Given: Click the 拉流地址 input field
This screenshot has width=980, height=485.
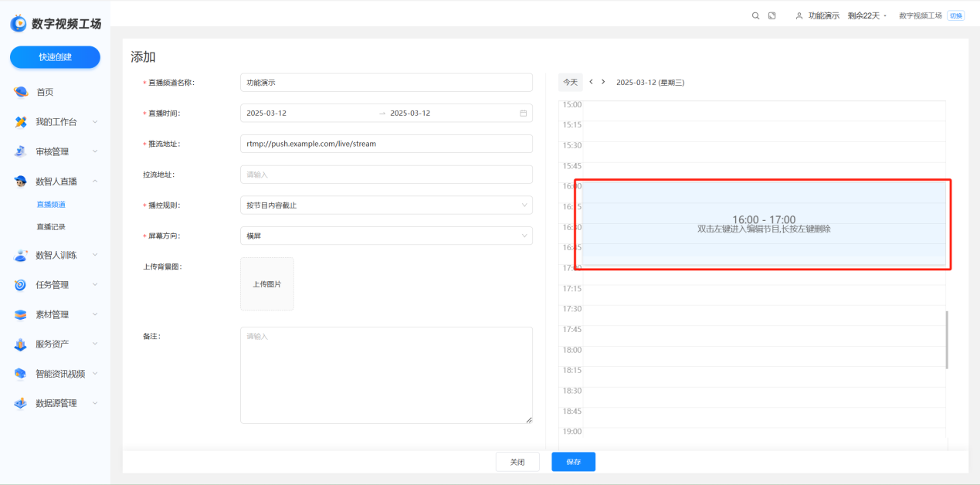Looking at the screenshot, I should point(386,175).
